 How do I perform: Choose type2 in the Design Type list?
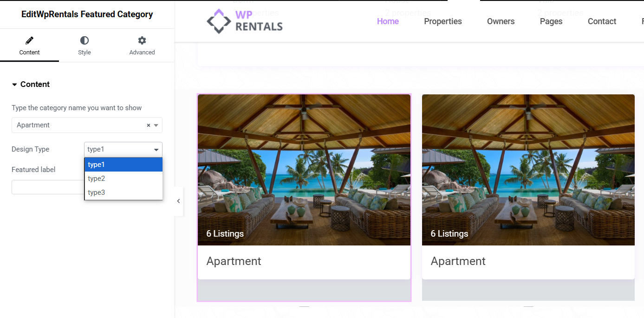click(x=123, y=179)
